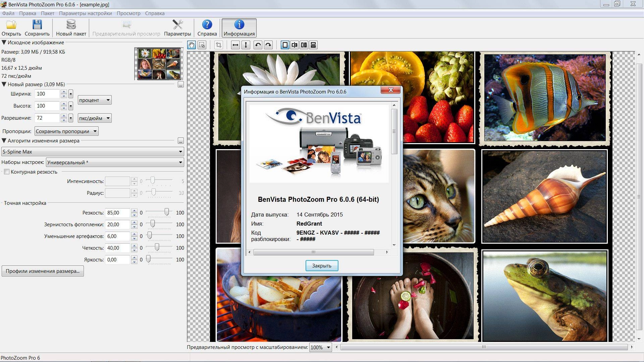Click the Ширина input field

tap(47, 94)
